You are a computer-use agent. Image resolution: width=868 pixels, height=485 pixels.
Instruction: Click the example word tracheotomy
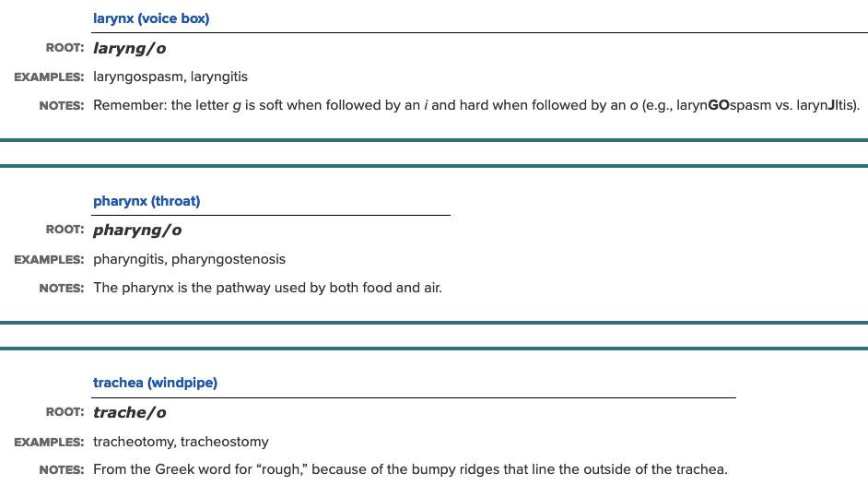(x=133, y=442)
